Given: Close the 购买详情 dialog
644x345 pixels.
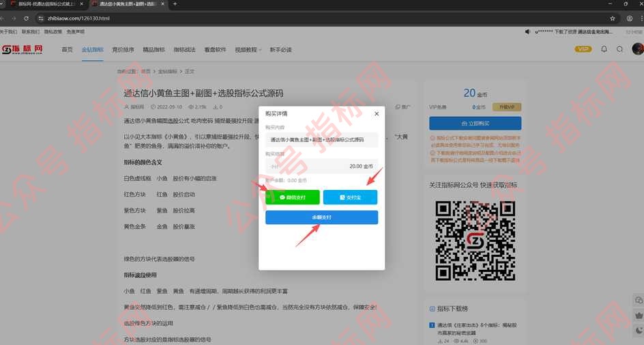Looking at the screenshot, I should coord(377,113).
